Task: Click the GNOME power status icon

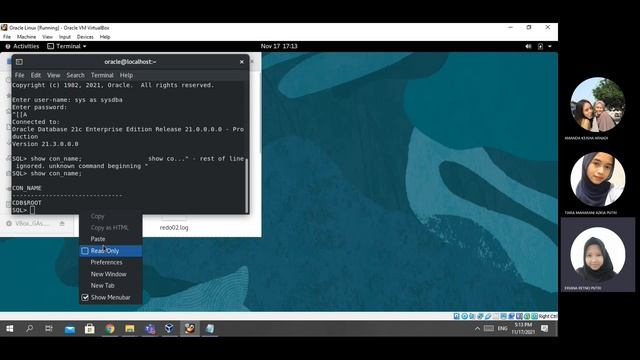Action: (x=540, y=46)
